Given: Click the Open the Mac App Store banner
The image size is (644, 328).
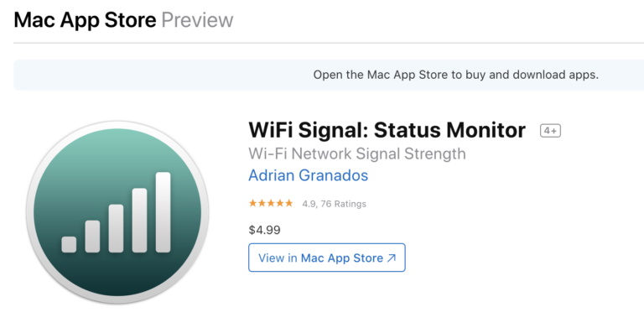Looking at the screenshot, I should (329, 75).
